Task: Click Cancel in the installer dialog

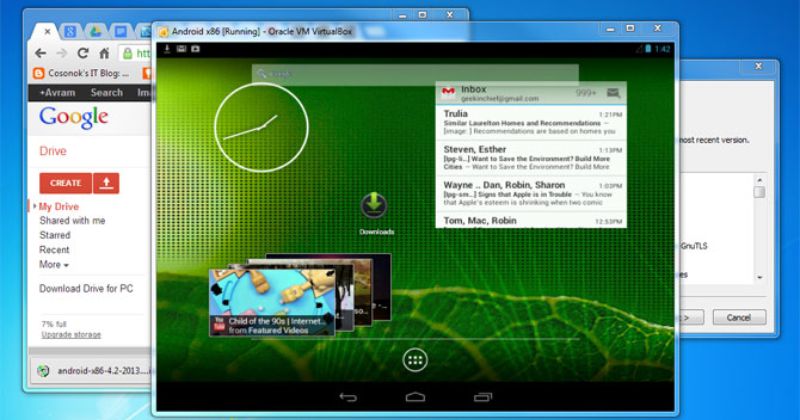Action: pos(739,317)
